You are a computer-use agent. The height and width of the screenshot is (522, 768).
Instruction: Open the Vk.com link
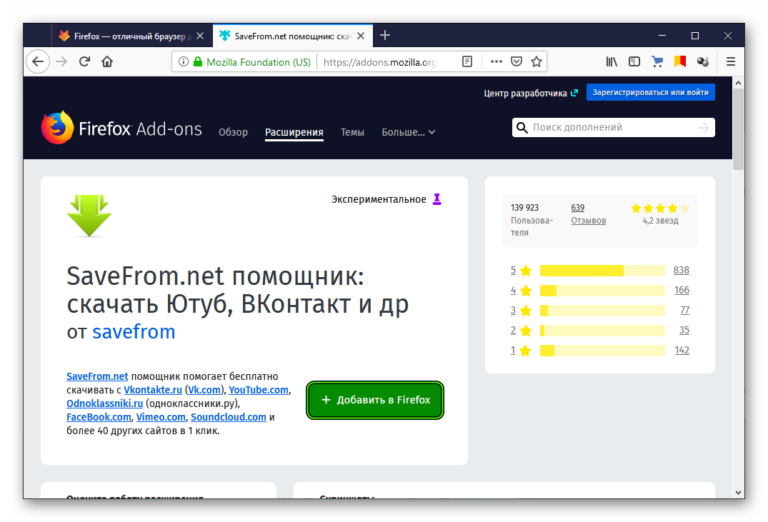click(204, 390)
